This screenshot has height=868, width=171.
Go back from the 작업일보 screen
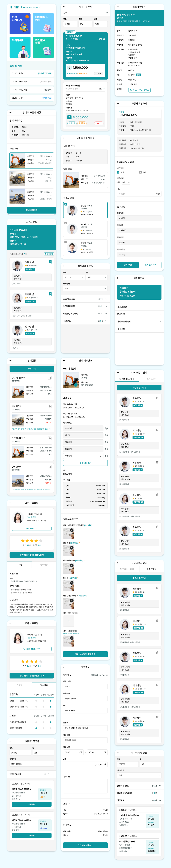coord(64,667)
